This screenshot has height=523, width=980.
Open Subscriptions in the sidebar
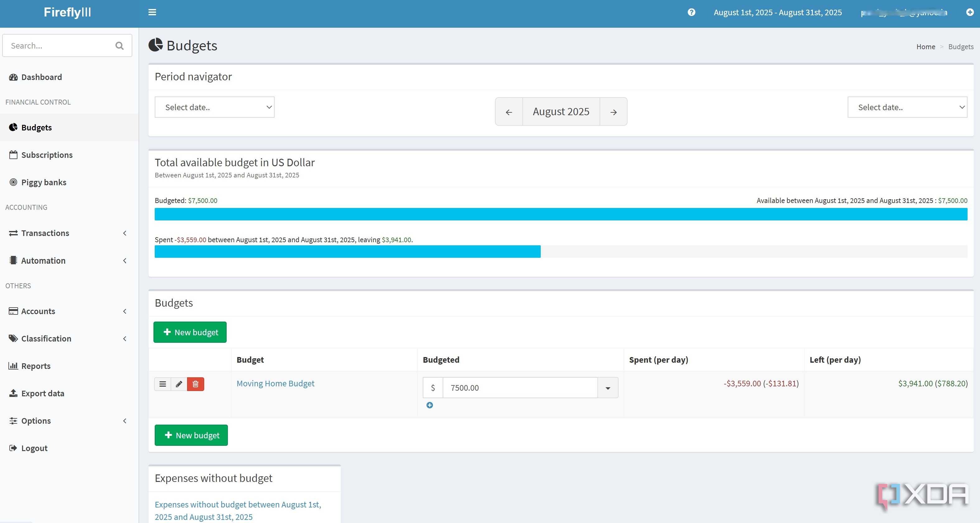tap(69, 155)
